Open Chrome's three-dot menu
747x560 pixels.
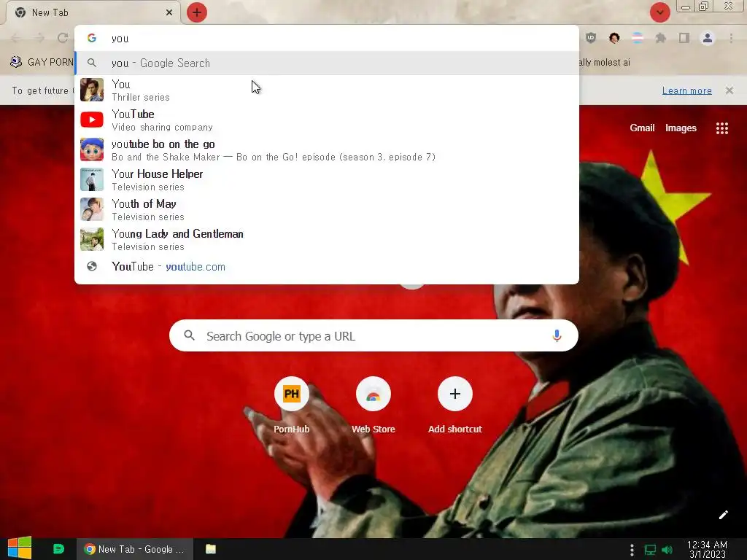click(x=731, y=38)
